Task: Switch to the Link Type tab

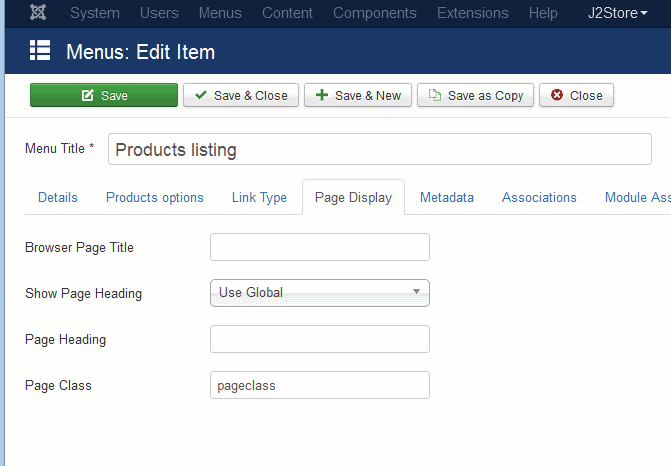Action: 259,197
